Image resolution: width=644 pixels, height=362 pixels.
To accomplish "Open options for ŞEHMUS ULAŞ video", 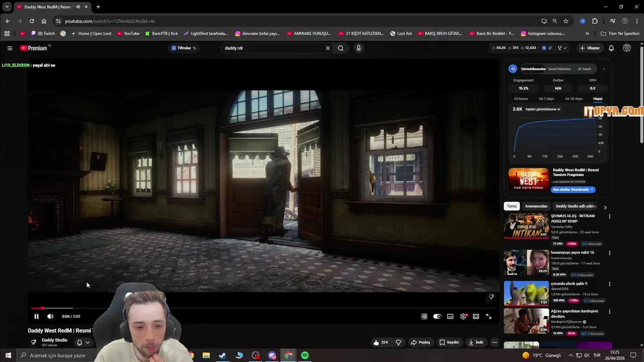I will point(609,217).
